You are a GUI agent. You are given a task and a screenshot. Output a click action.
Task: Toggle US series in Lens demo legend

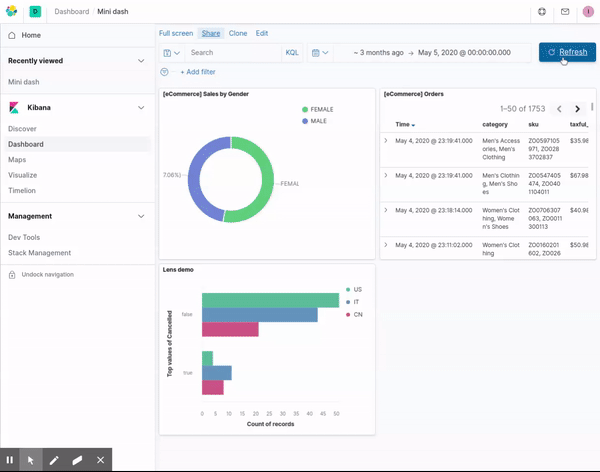[x=354, y=289]
